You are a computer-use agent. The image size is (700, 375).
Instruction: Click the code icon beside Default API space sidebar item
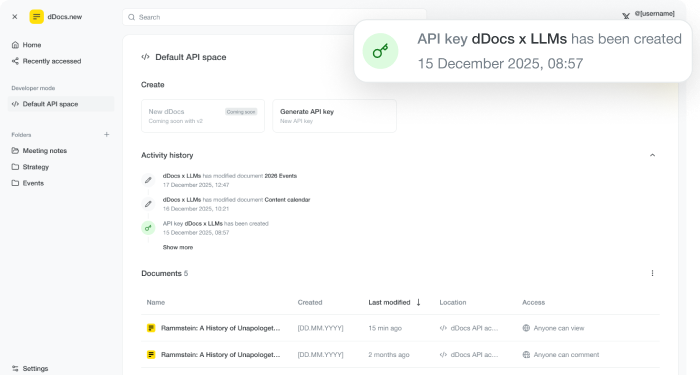tap(15, 104)
